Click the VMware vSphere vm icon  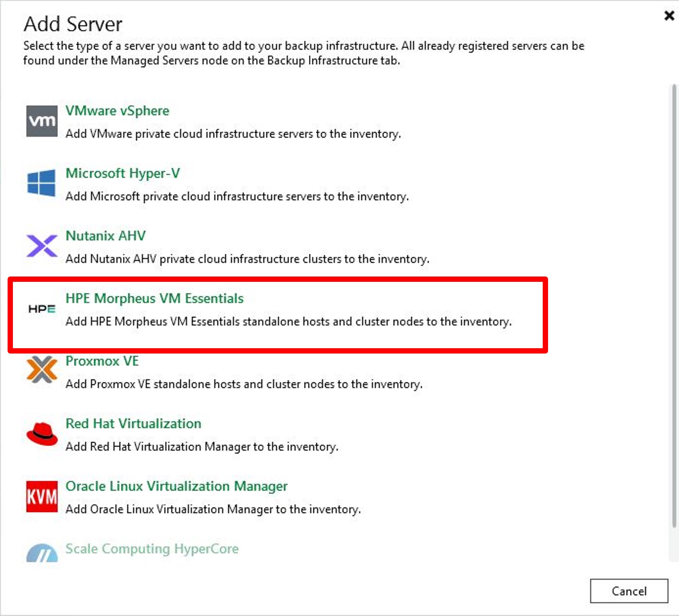[42, 121]
